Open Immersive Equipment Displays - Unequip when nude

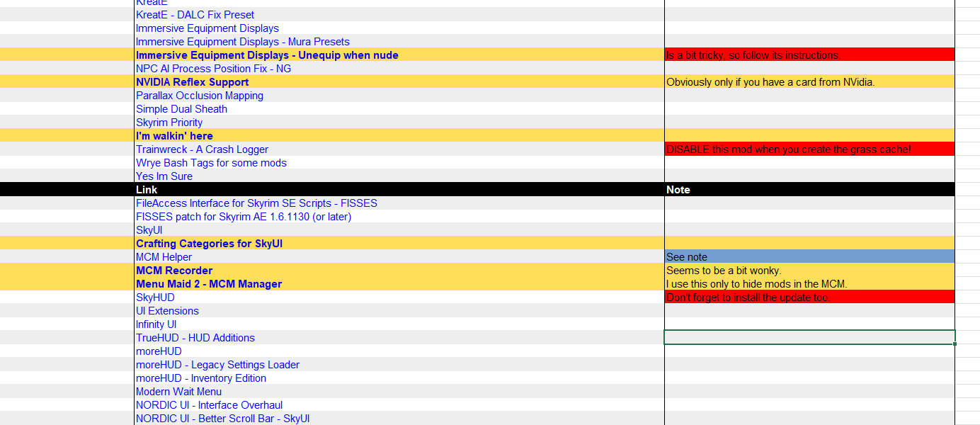[267, 55]
